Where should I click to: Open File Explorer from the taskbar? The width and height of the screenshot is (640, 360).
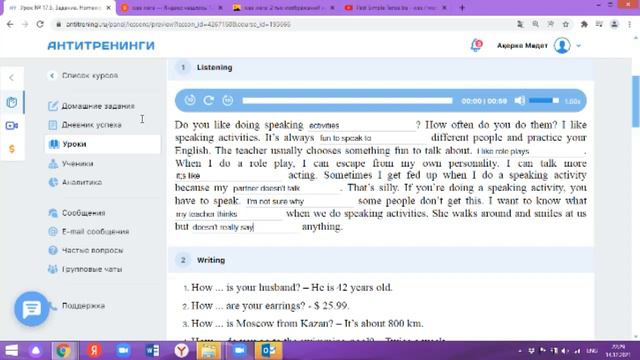click(209, 351)
